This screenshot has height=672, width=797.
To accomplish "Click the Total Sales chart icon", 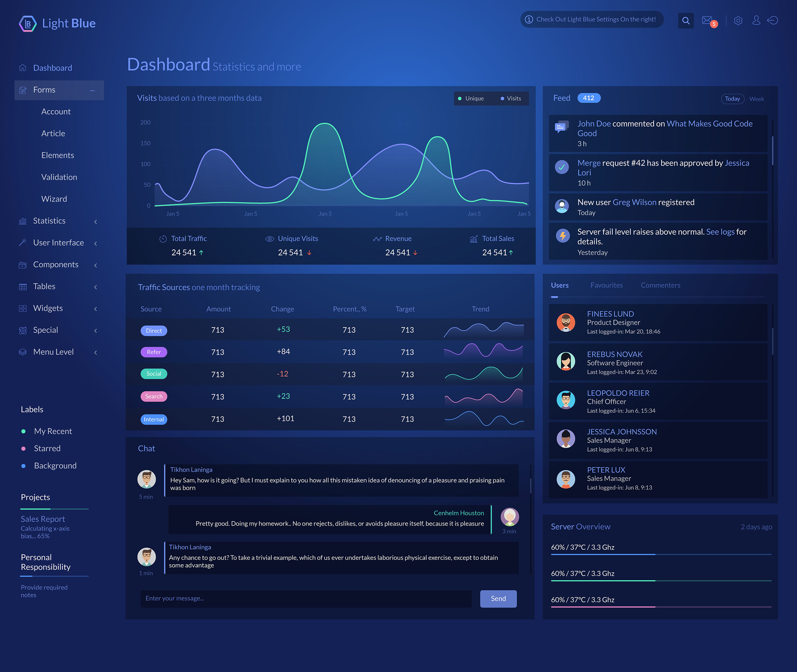I will [474, 239].
